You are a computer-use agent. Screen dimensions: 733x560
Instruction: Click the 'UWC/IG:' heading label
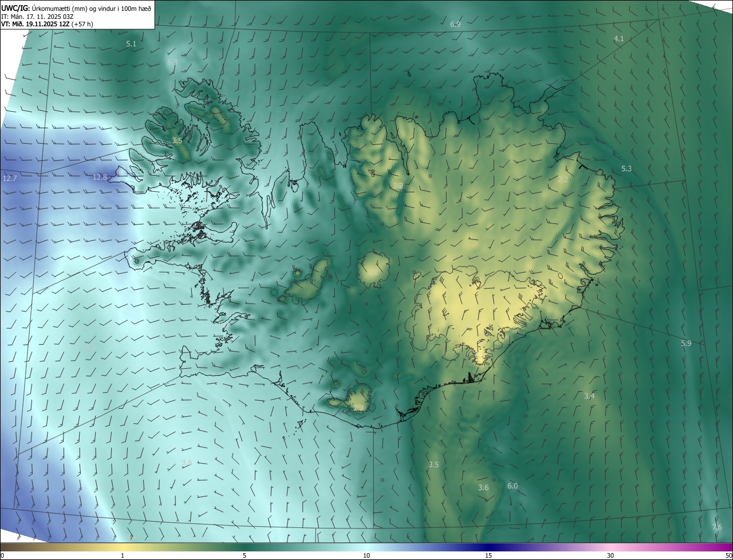pos(15,7)
